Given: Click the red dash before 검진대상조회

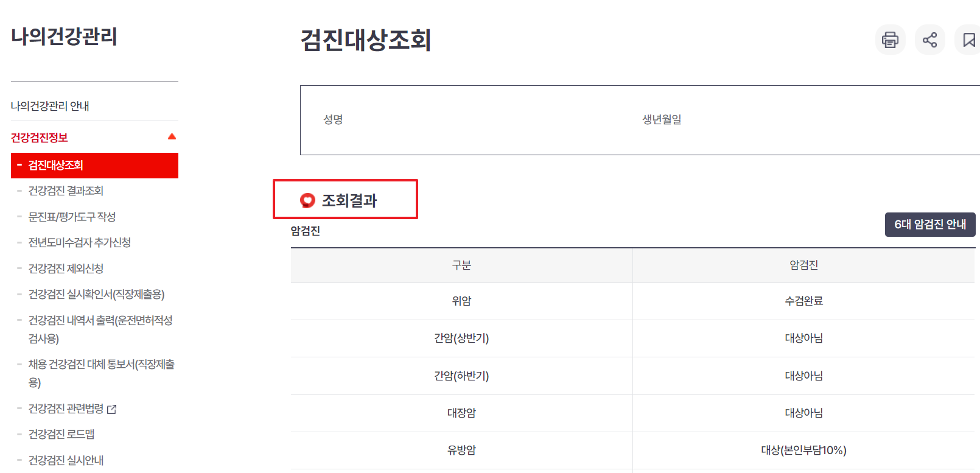Looking at the screenshot, I should [19, 165].
